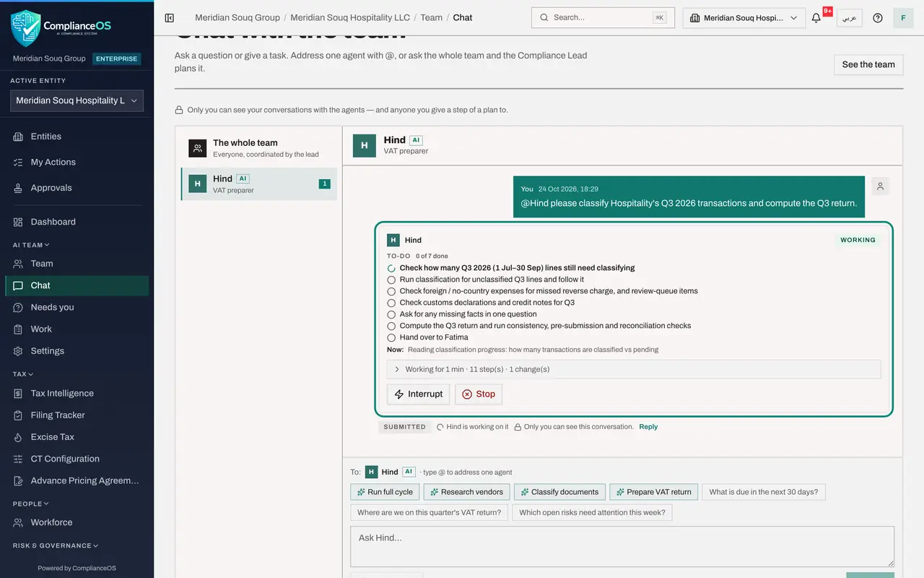Open the Active Entity dropdown

pos(77,100)
